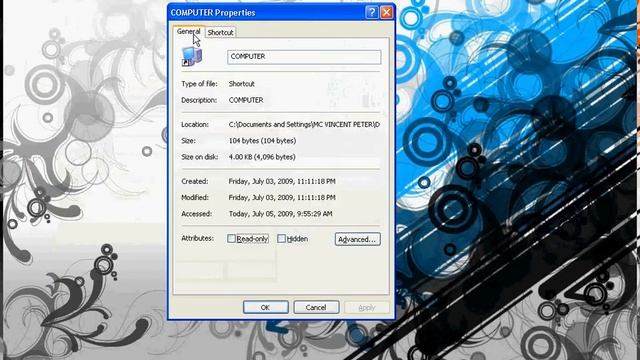Close the COMPUTER Properties dialog
Viewport: 640px width, 360px height.
(386, 13)
